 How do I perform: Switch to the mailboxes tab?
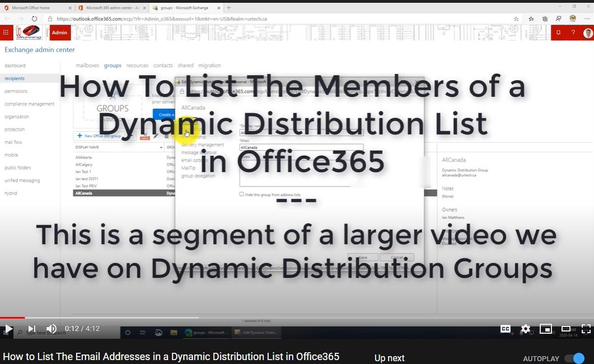point(87,66)
